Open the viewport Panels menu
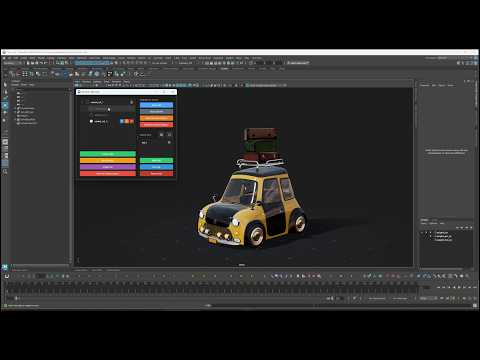This screenshot has width=480, height=360. coord(127,81)
